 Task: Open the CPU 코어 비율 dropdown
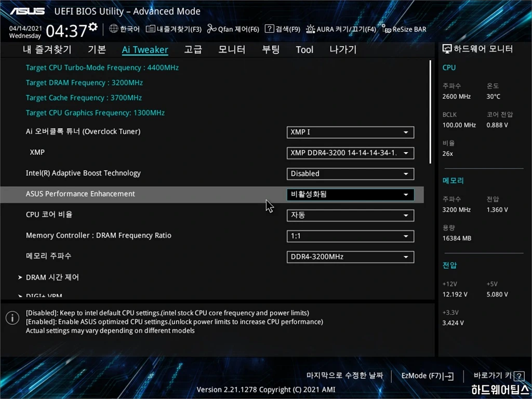[x=350, y=216]
